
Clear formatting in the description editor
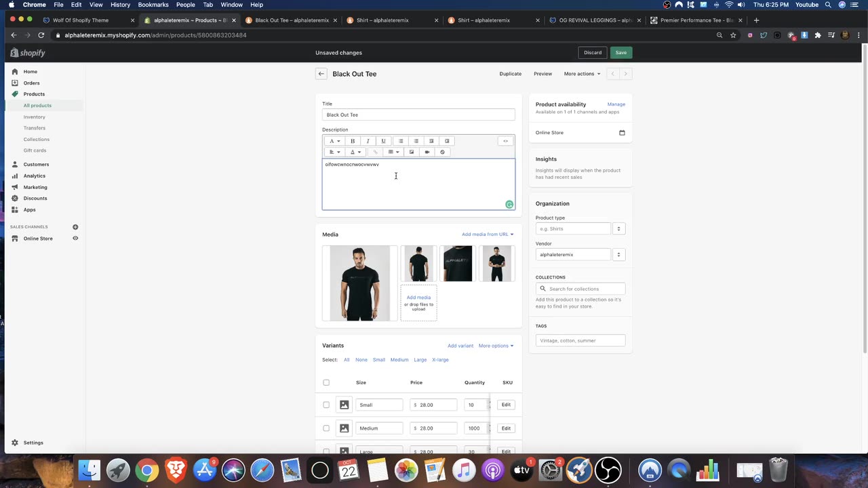pyautogui.click(x=442, y=152)
